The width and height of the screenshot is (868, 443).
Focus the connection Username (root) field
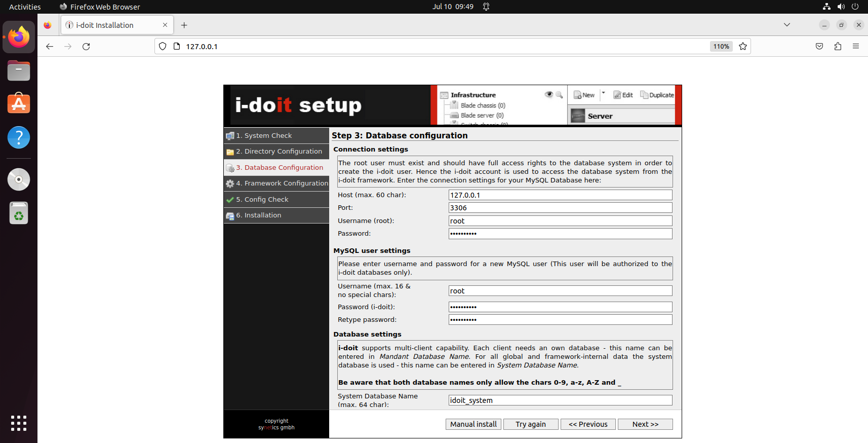pyautogui.click(x=561, y=221)
